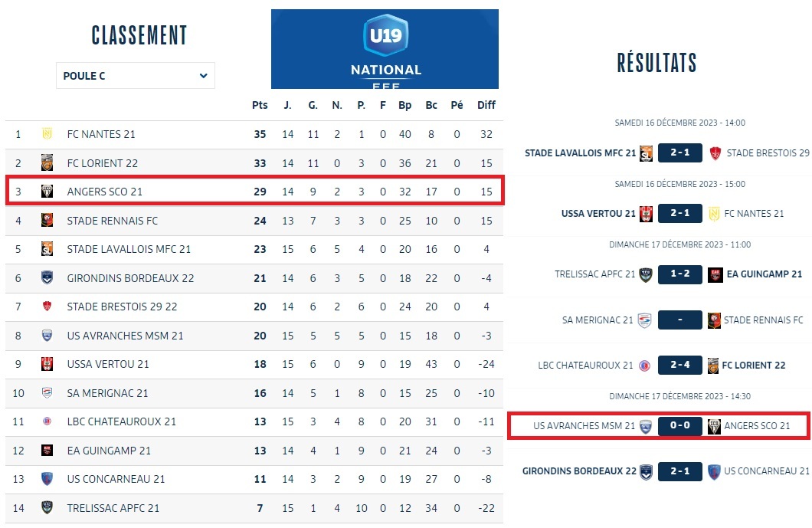Click the EA Guingamp crest in results

[715, 274]
